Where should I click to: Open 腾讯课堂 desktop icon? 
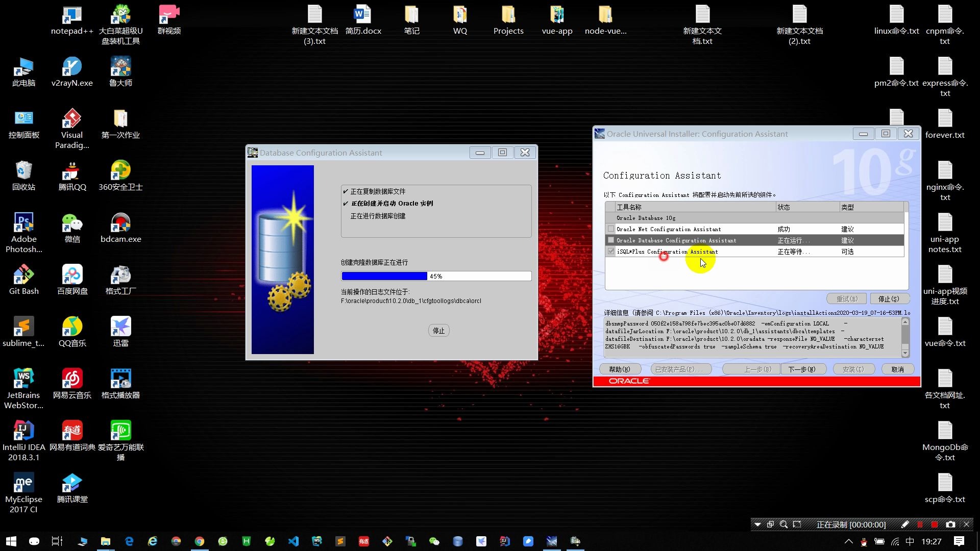coord(72,488)
